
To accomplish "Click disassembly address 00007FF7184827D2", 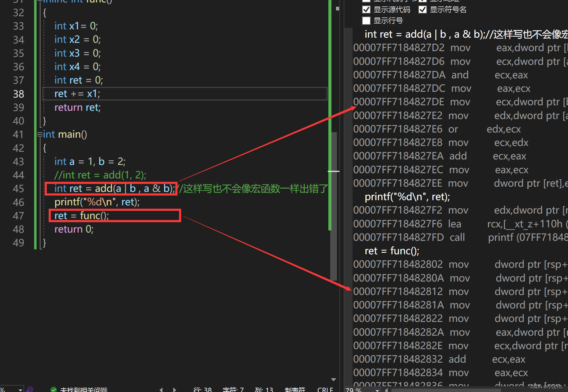I will click(399, 48).
